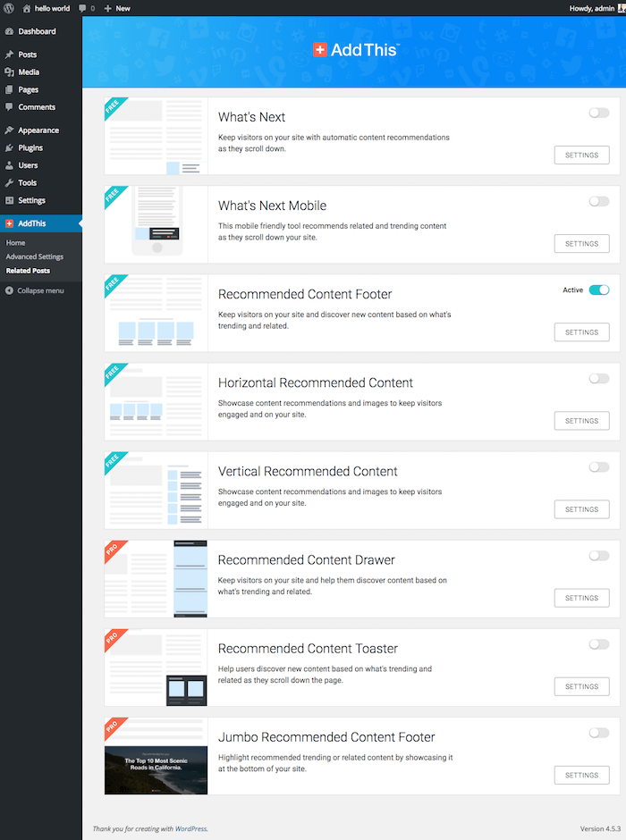
Task: Click the What's Next preview thumbnail
Action: (156, 136)
